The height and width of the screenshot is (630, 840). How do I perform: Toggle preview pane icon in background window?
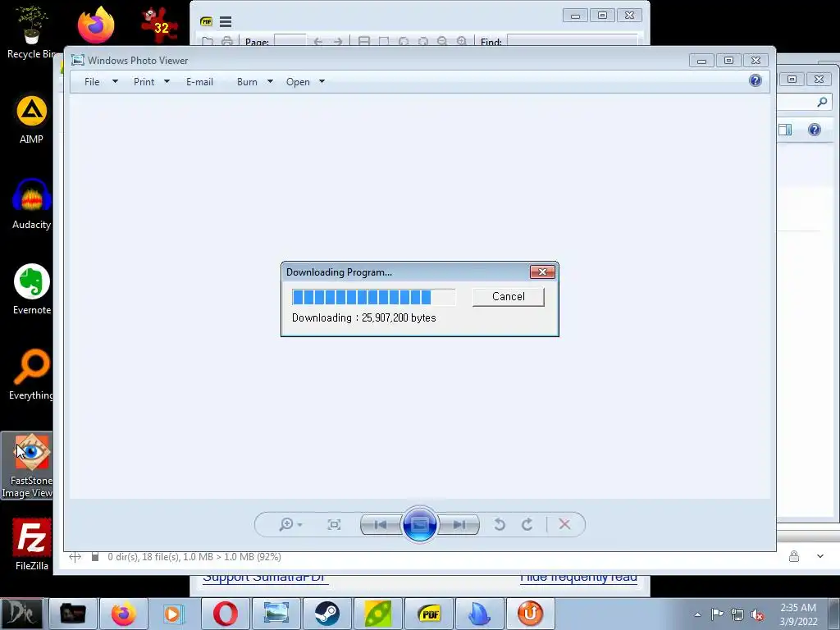(785, 130)
